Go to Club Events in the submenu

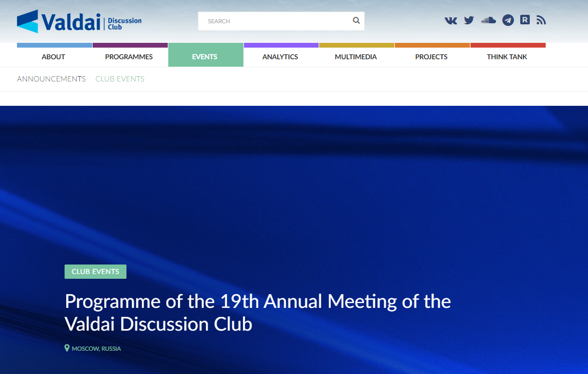pyautogui.click(x=120, y=79)
